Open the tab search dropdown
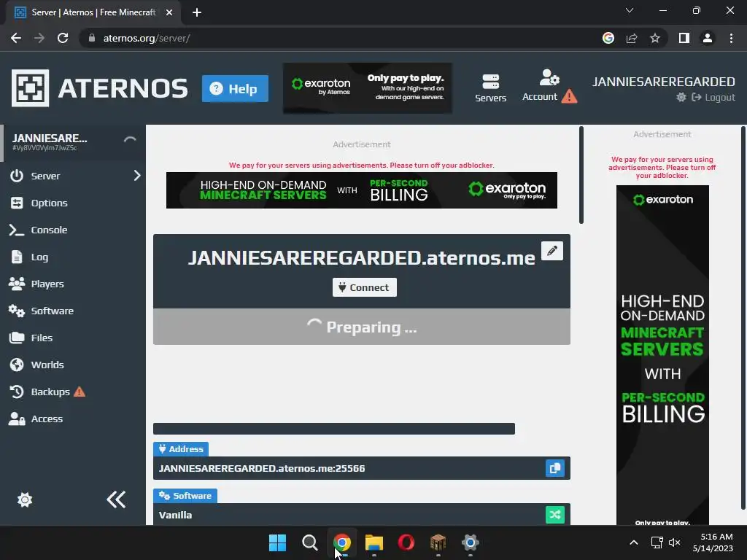747x560 pixels. click(x=630, y=10)
